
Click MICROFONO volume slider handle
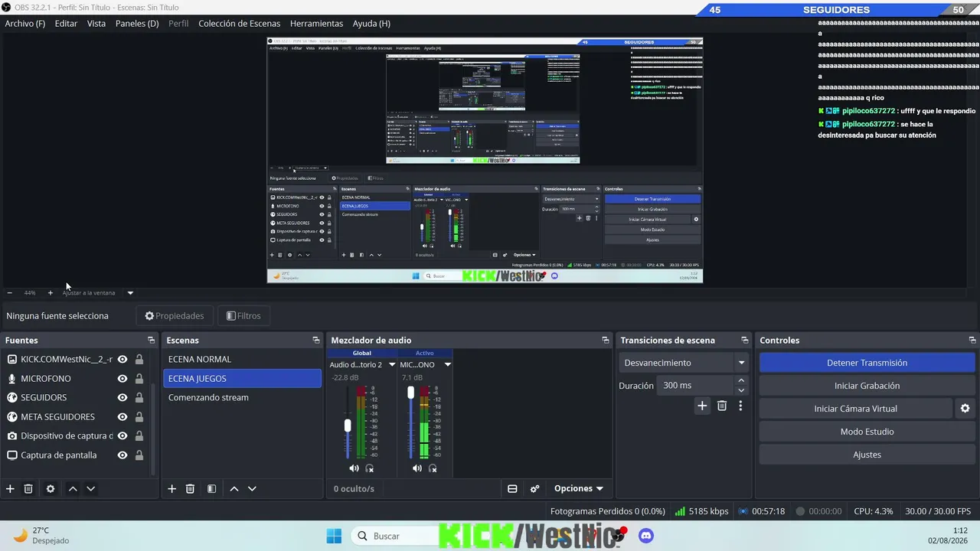[410, 393]
